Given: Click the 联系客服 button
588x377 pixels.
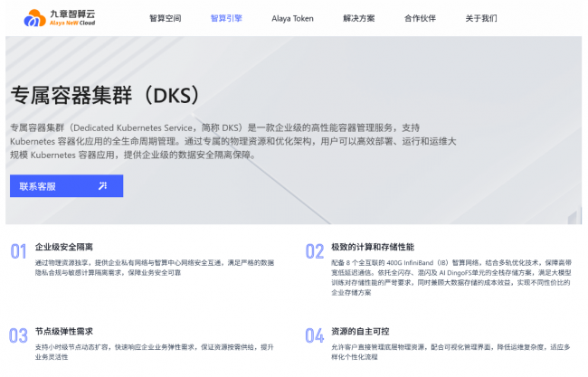Looking at the screenshot, I should (x=66, y=186).
